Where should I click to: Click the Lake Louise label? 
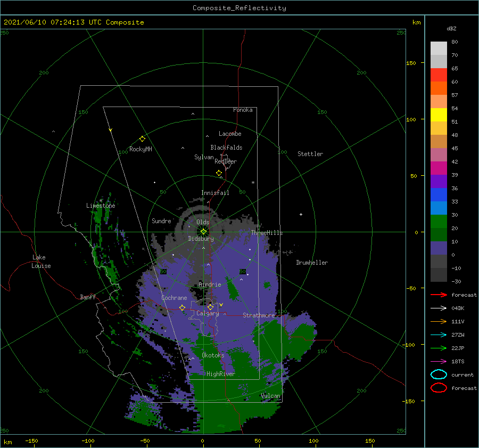[41, 262]
